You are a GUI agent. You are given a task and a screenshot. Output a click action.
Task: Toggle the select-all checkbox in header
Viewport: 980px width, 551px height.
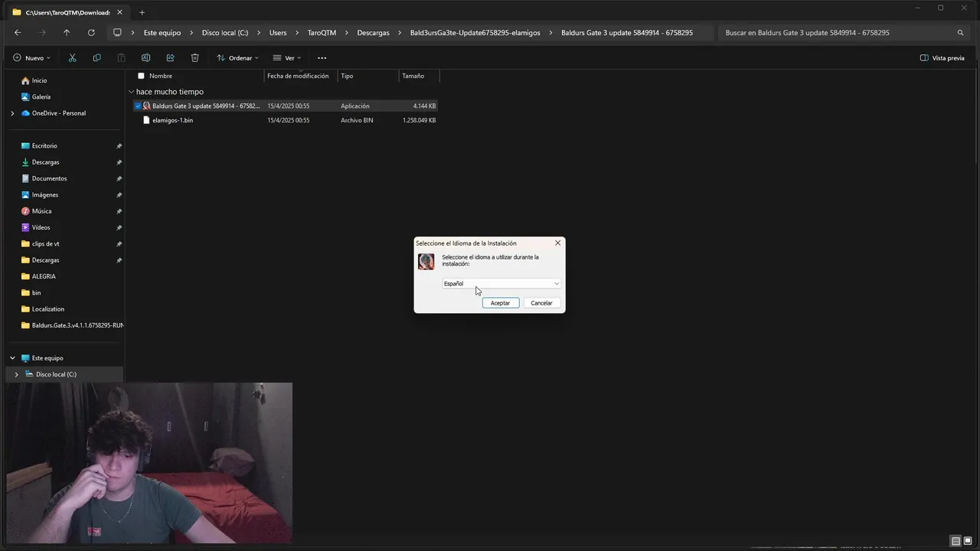point(141,76)
